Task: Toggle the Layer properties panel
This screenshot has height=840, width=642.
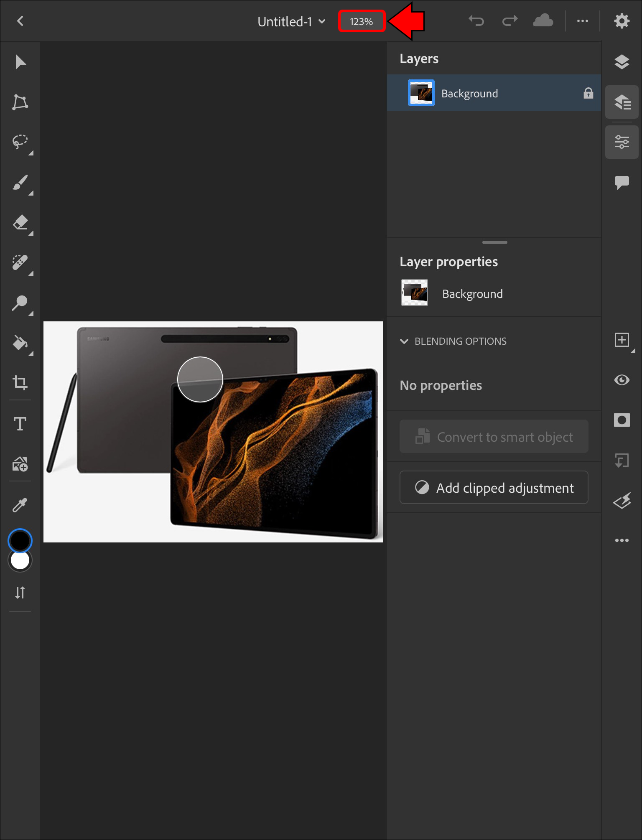Action: (622, 142)
